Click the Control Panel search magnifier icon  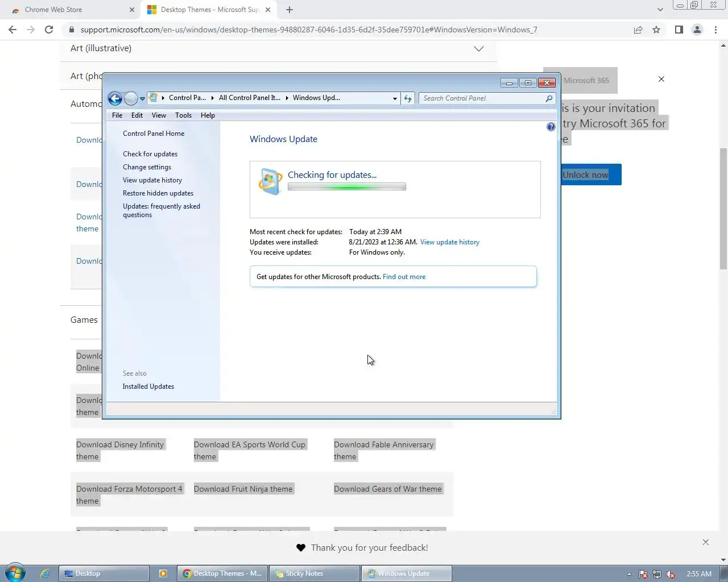pos(549,98)
